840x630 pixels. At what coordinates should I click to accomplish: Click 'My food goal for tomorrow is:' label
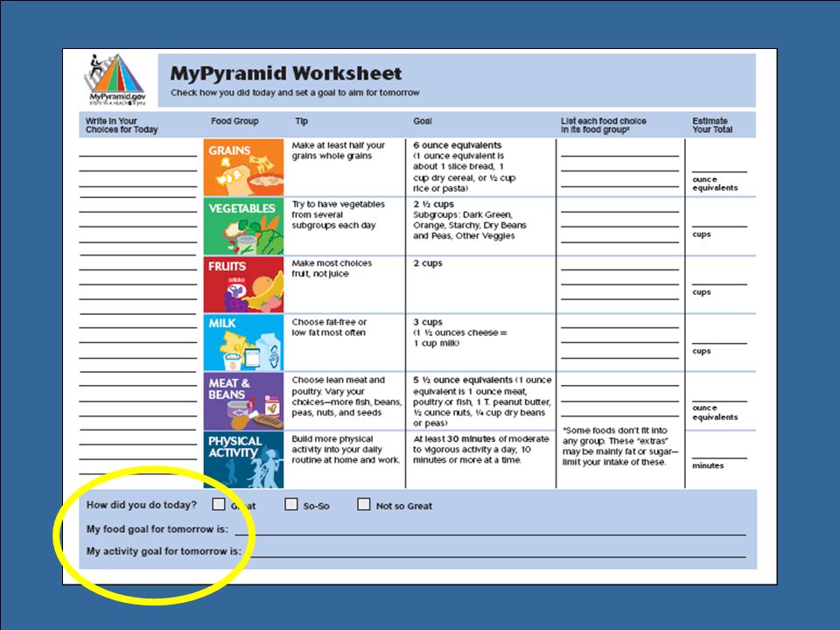click(x=157, y=528)
